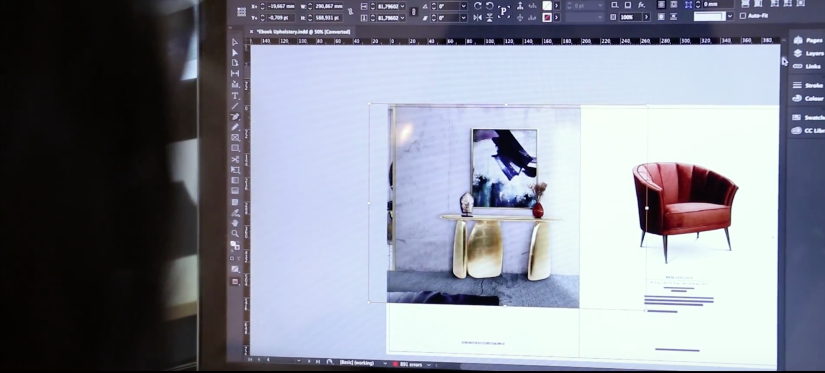Click the H height field

329,18
